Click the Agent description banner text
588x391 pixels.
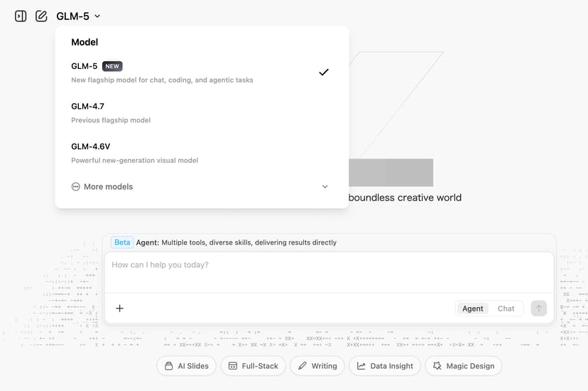[x=236, y=242]
